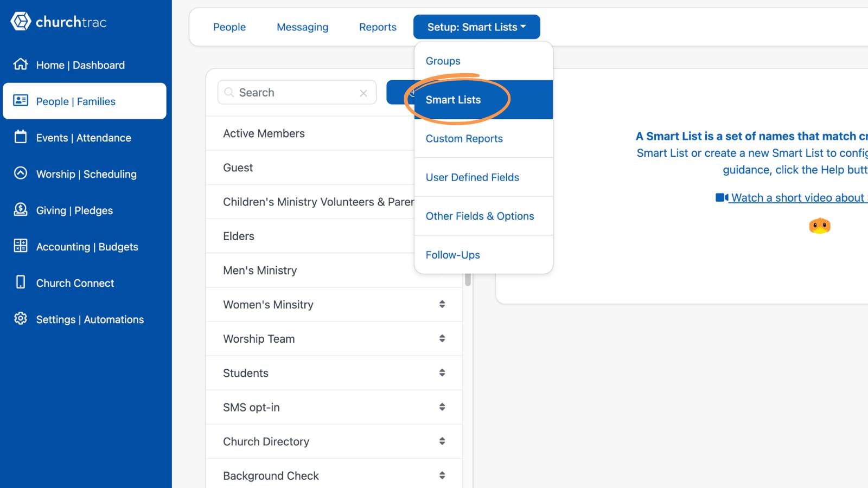Click the ChurchTrac logo icon
This screenshot has height=488, width=868.
tap(21, 22)
